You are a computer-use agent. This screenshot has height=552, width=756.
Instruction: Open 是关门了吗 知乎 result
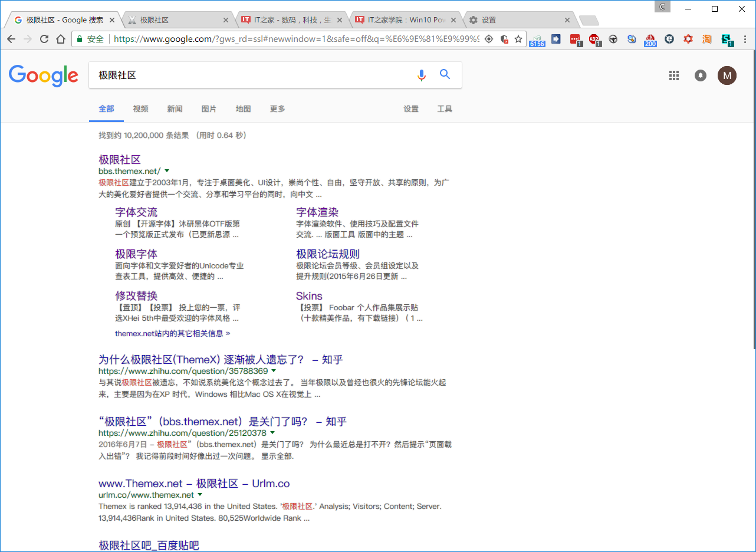pyautogui.click(x=222, y=422)
